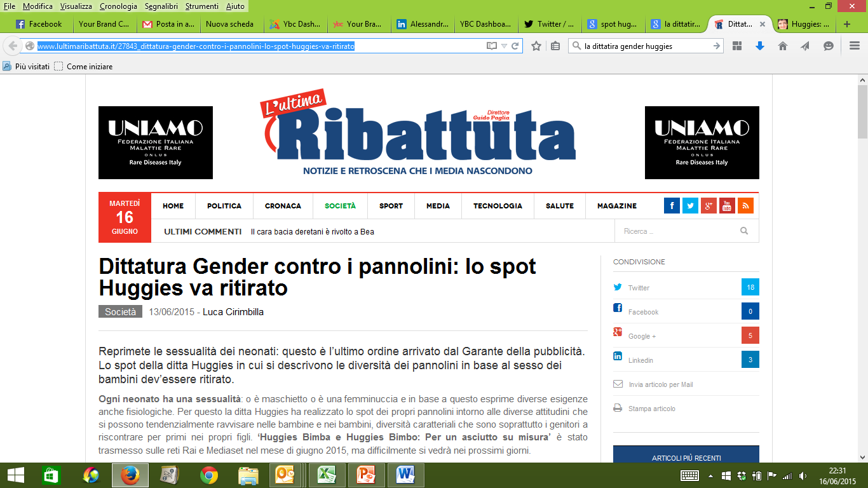Show hidden tray icons arrow
The height and width of the screenshot is (488, 868).
point(710,475)
